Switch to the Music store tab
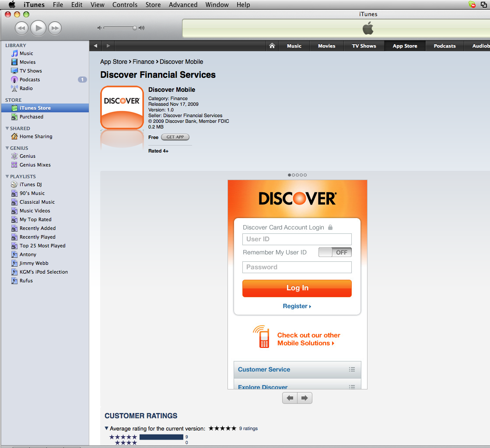The width and height of the screenshot is (490, 448). [x=294, y=46]
